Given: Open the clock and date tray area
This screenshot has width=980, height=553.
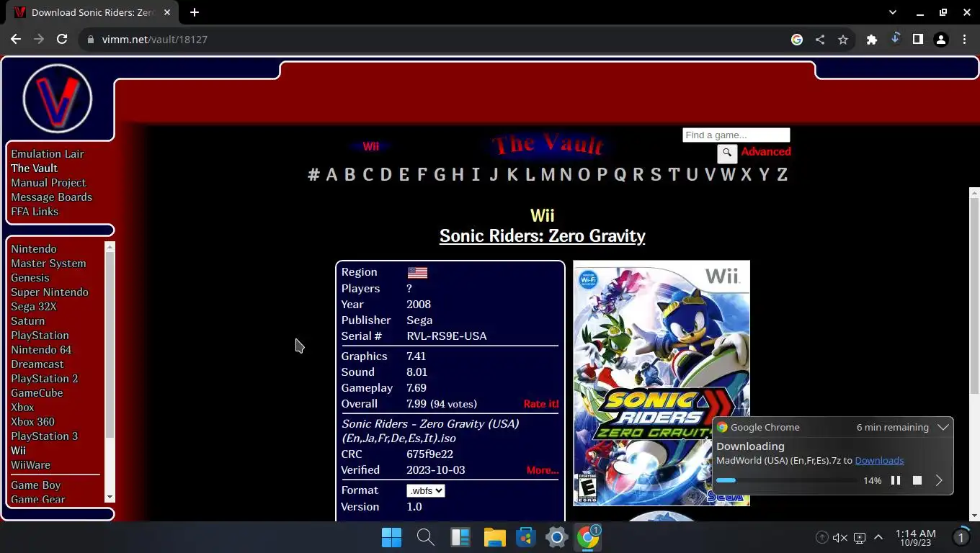Looking at the screenshot, I should pos(916,537).
